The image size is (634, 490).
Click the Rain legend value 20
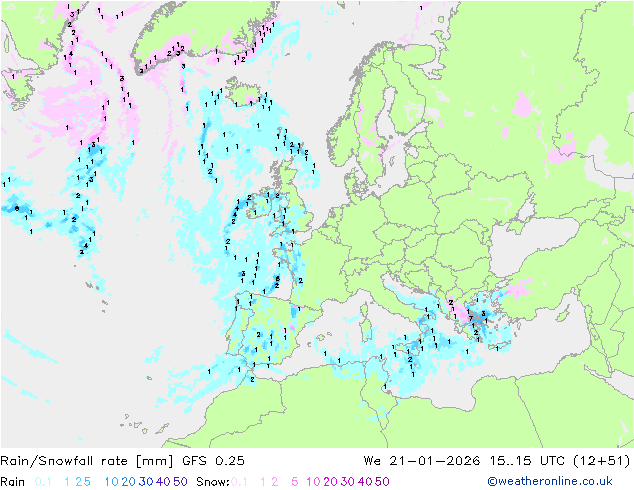pyautogui.click(x=129, y=482)
